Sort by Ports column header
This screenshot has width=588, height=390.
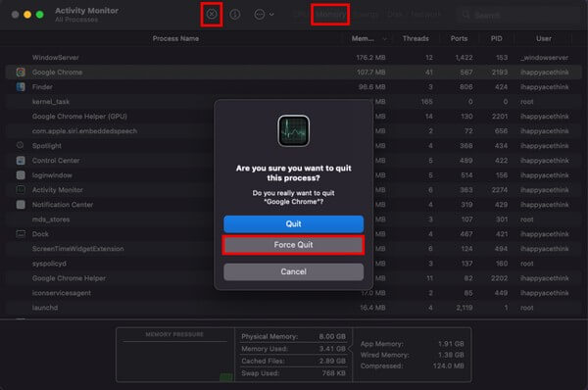click(459, 38)
